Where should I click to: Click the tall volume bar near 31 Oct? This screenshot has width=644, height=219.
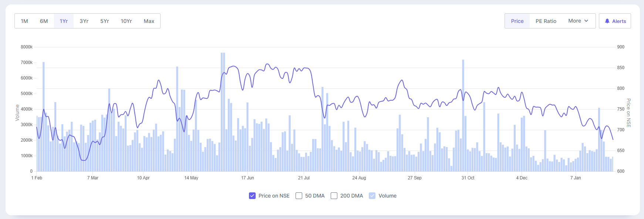click(x=463, y=115)
